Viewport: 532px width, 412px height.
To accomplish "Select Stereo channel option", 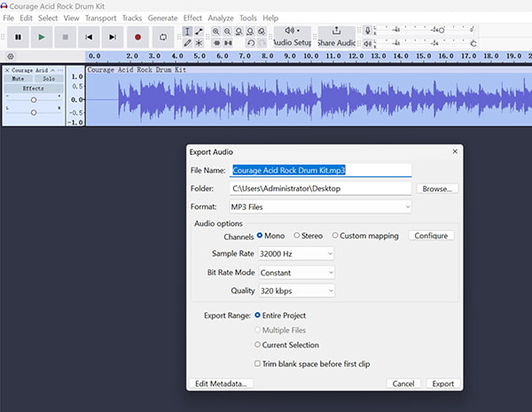I will [308, 236].
